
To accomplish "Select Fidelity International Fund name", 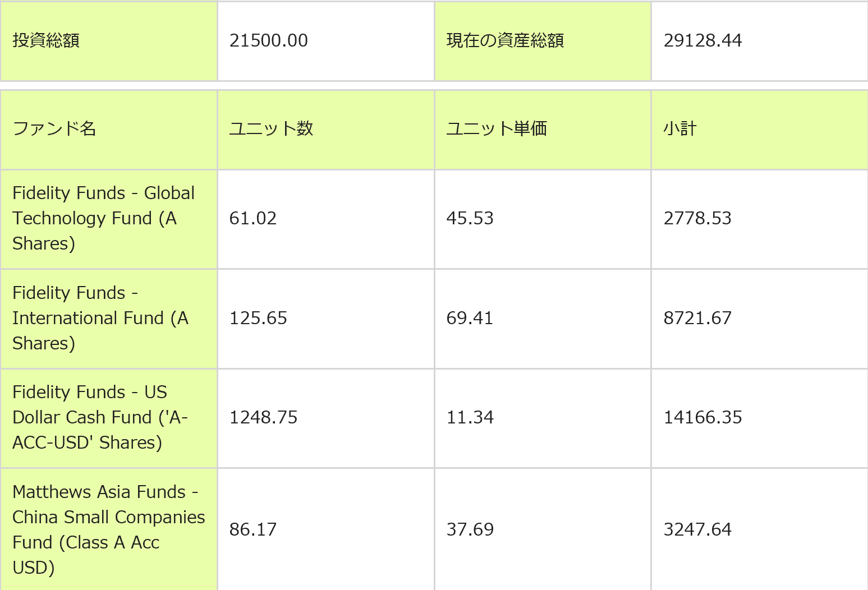I will click(x=100, y=318).
